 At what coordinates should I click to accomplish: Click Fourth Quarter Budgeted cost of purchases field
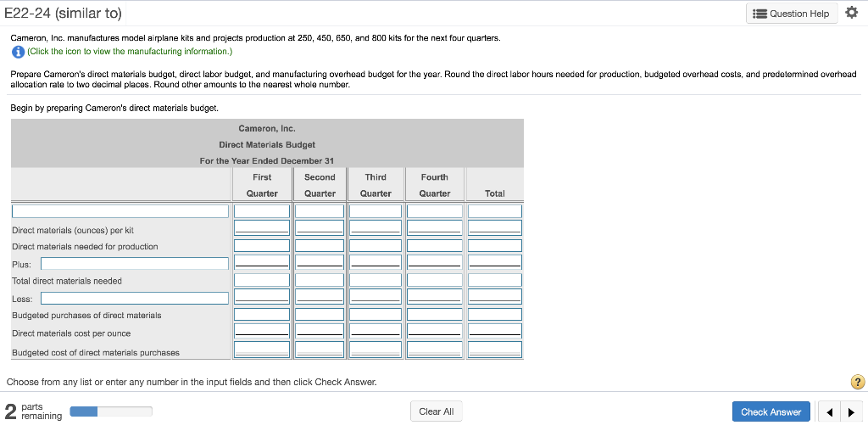point(435,350)
